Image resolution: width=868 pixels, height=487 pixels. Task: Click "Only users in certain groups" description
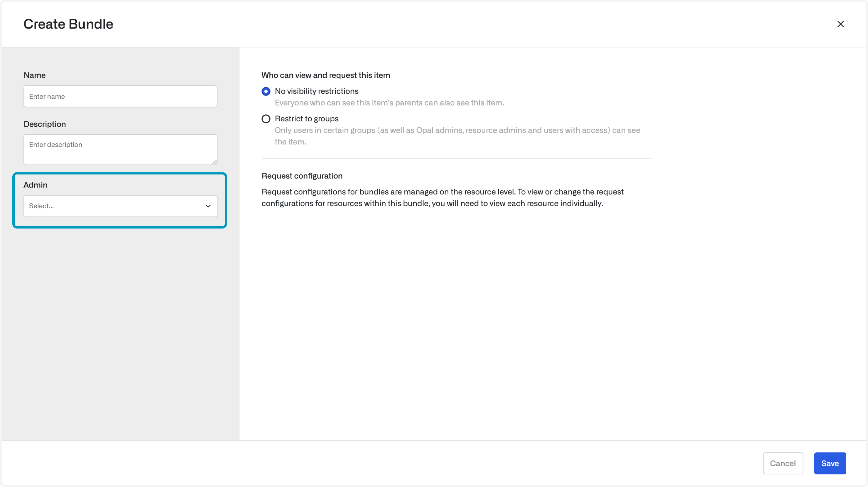pyautogui.click(x=457, y=130)
